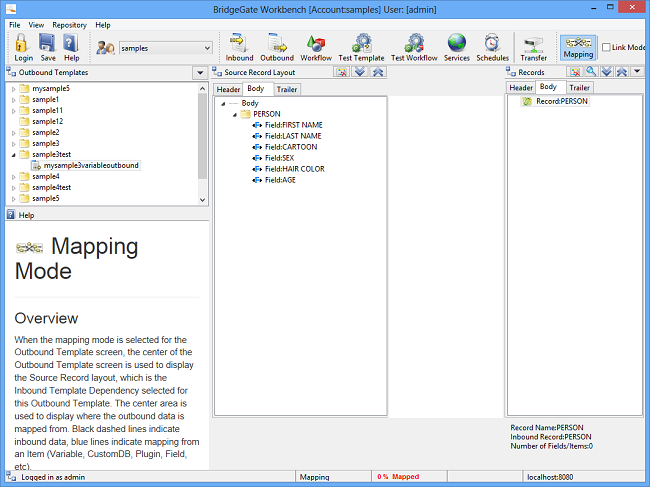
Task: Open the Services globe icon
Action: (456, 43)
